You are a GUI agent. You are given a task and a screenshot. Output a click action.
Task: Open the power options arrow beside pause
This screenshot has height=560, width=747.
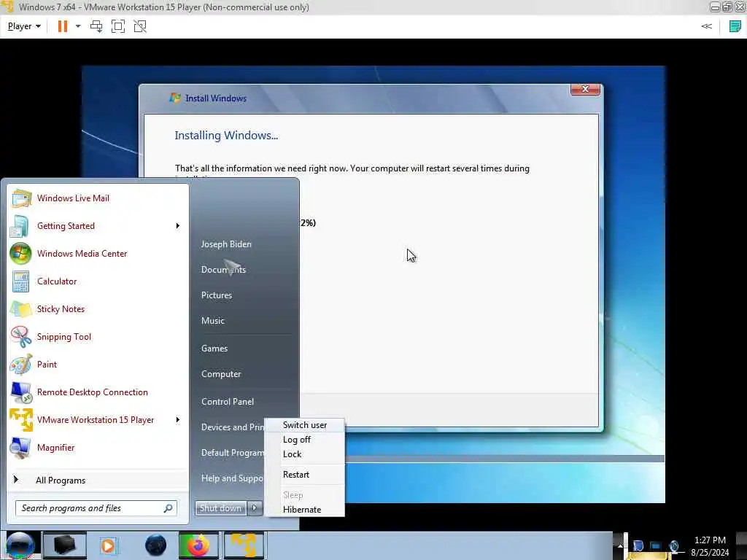(x=78, y=26)
